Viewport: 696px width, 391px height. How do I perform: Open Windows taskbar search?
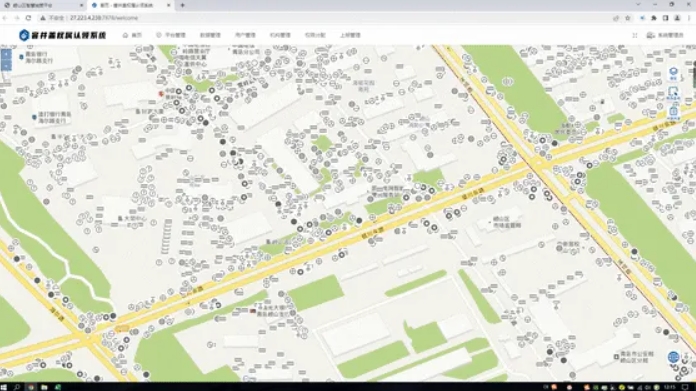[17, 387]
